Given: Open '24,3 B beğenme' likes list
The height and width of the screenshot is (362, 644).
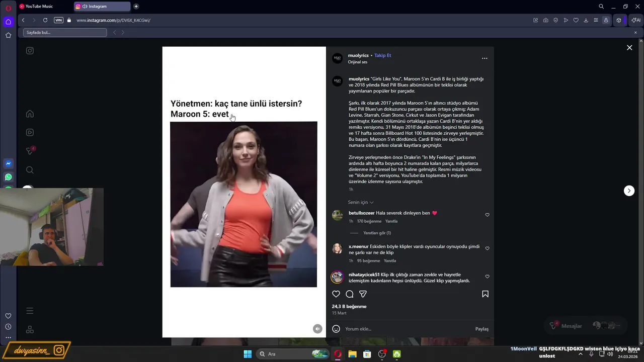Looking at the screenshot, I should [349, 306].
